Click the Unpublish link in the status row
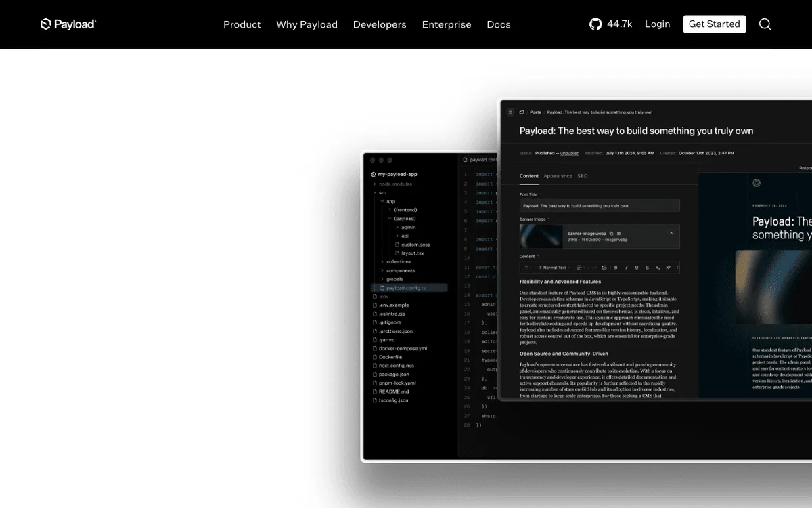The width and height of the screenshot is (812, 508). coord(570,153)
